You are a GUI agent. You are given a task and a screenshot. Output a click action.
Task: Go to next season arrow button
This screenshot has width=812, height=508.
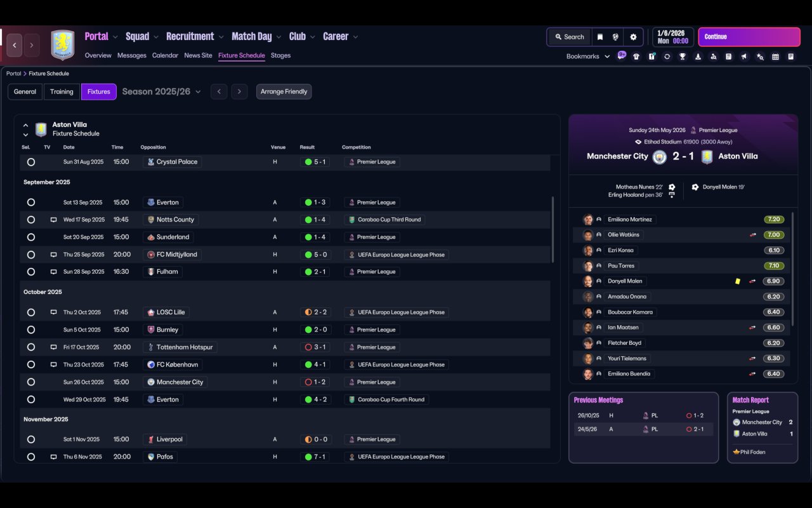pyautogui.click(x=239, y=91)
